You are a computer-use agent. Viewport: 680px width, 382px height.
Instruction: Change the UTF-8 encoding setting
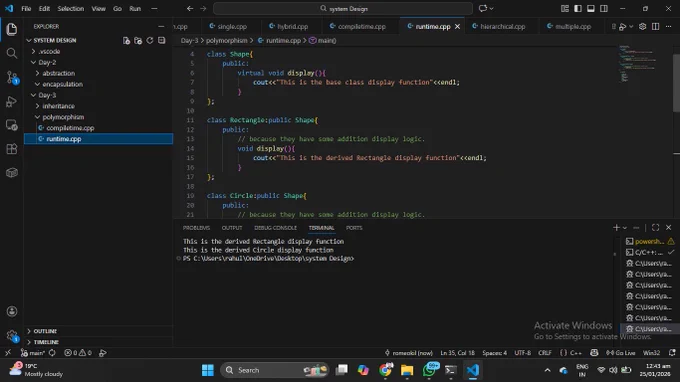tap(523, 353)
